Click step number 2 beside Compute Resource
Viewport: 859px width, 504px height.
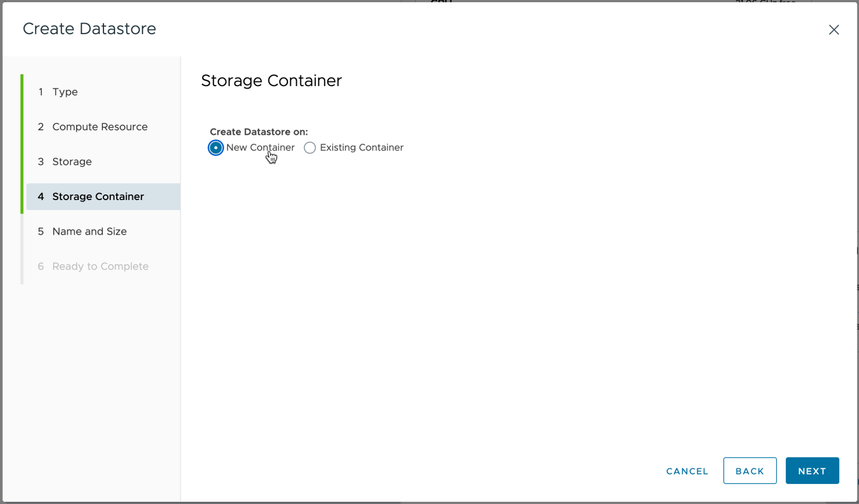(x=41, y=127)
